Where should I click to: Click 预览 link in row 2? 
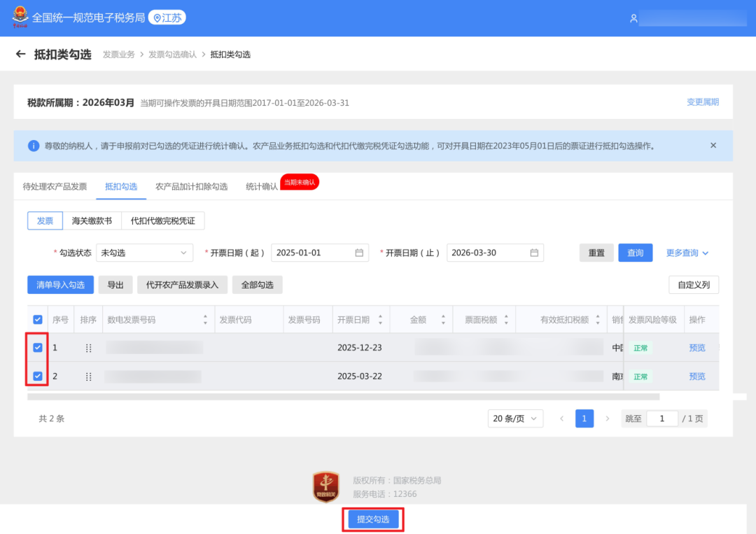coord(696,376)
